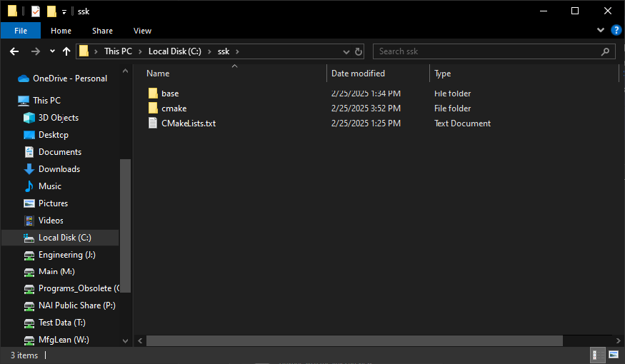Viewport: 625px width, 364px height.
Task: Open the Help icon
Action: click(x=616, y=30)
